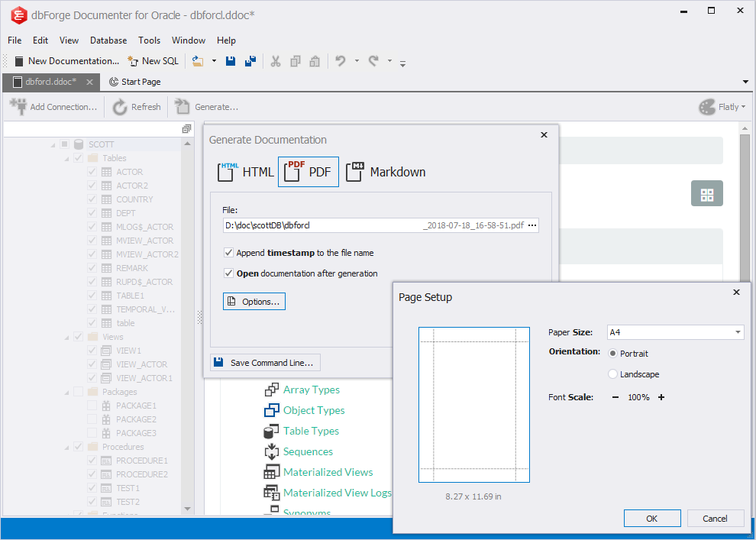Viewport: 756px width, 540px height.
Task: Click the Materialized View Logs icon
Action: point(271,493)
